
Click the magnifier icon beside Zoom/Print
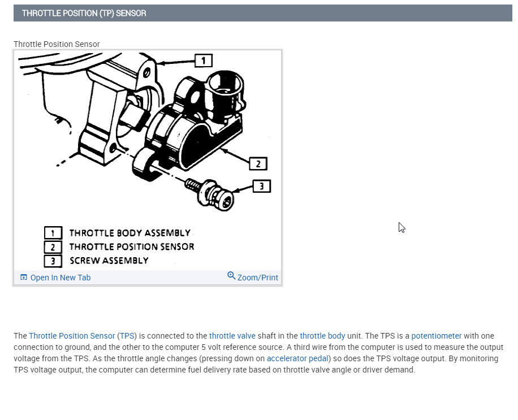231,276
